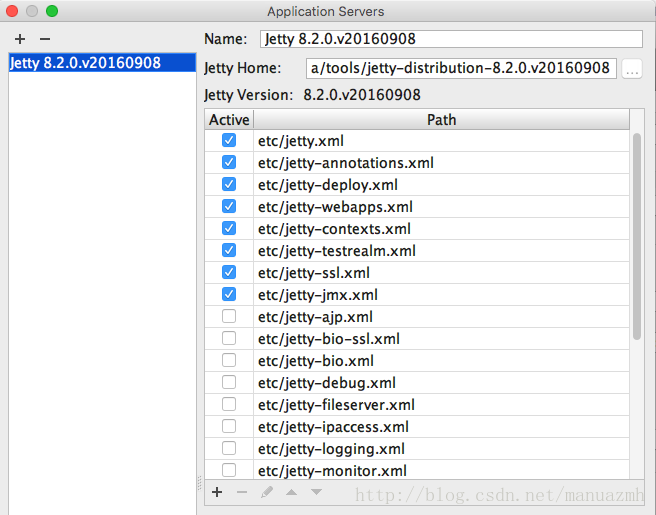Move path down with arrow icon
The image size is (656, 515).
tap(316, 492)
